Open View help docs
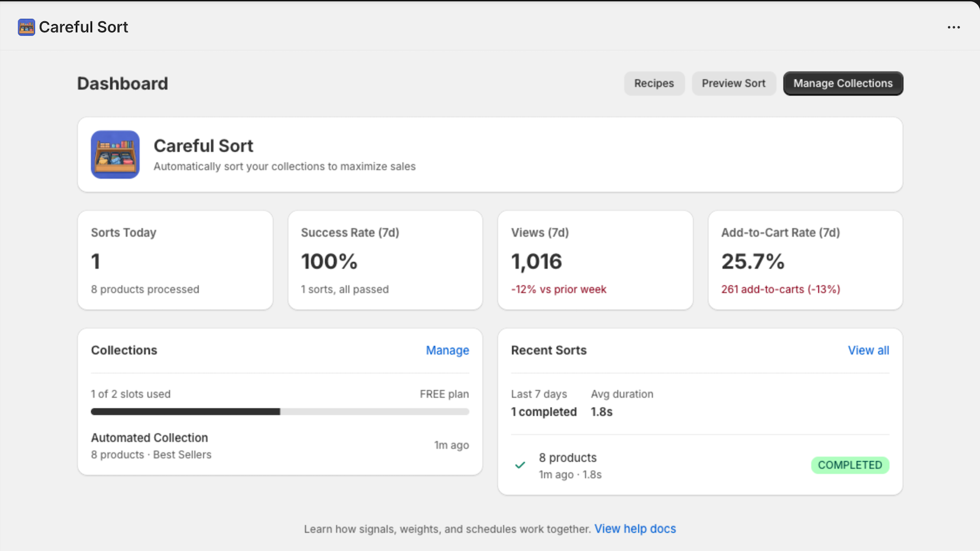Viewport: 980px width, 551px height. click(635, 528)
